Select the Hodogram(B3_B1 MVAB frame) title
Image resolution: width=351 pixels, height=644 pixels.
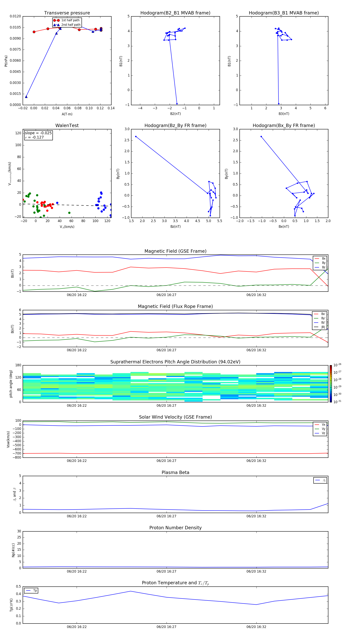[284, 13]
